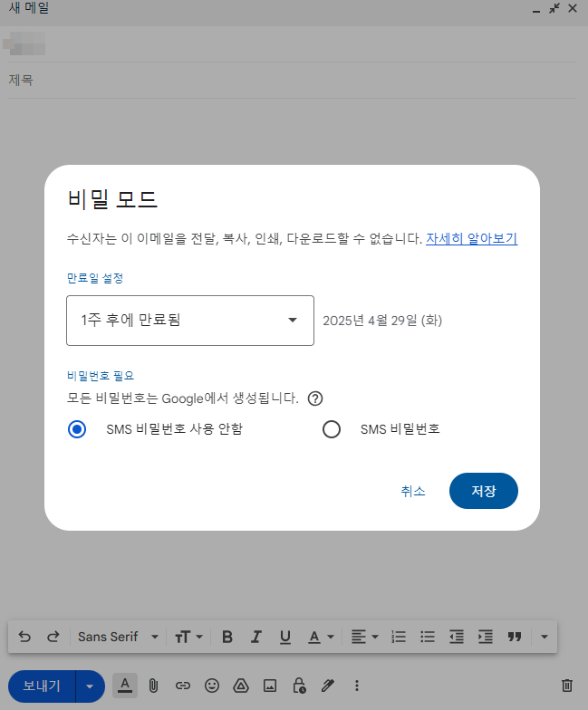Open the '1주 후에 만료됨' expiration dropdown
Image resolution: width=588 pixels, height=710 pixels.
[x=190, y=320]
